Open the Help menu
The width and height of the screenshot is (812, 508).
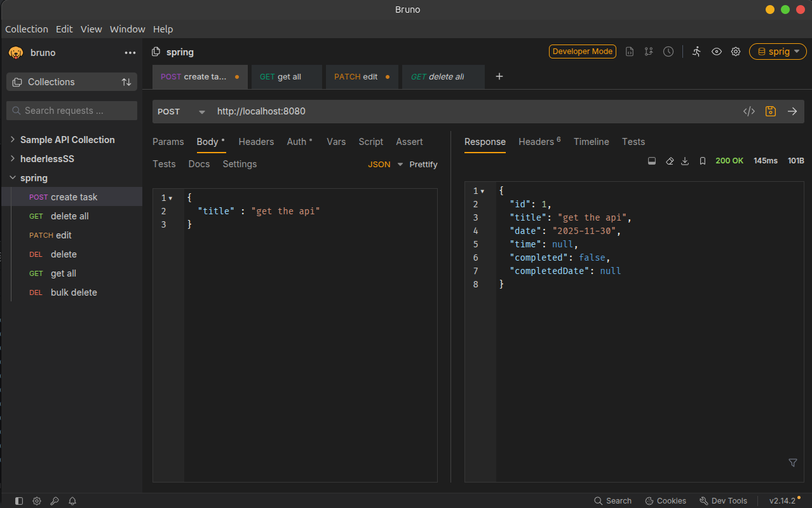click(x=163, y=29)
